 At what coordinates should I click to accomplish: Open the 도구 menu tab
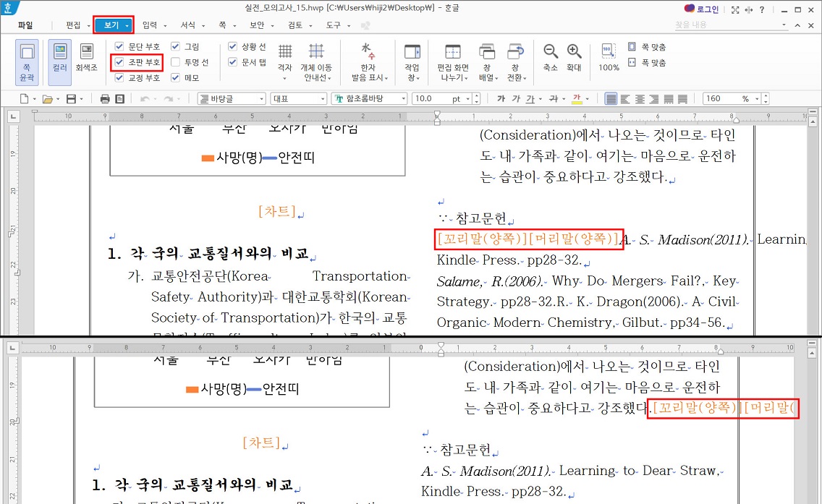pos(334,25)
